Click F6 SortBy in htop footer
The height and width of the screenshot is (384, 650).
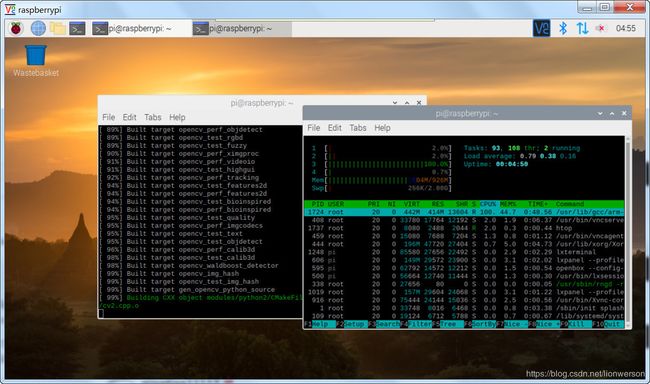point(480,324)
